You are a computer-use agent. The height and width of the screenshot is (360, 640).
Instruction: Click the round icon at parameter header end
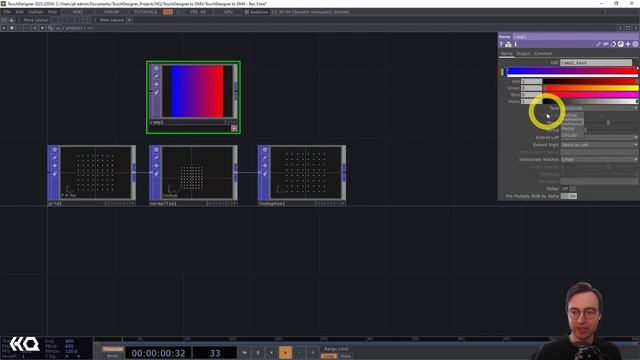tap(635, 44)
